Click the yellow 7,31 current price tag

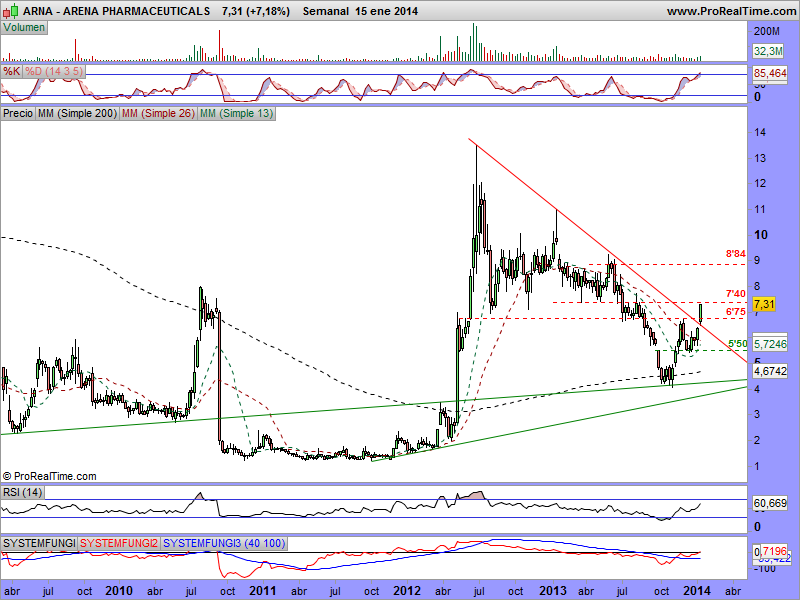pos(764,305)
